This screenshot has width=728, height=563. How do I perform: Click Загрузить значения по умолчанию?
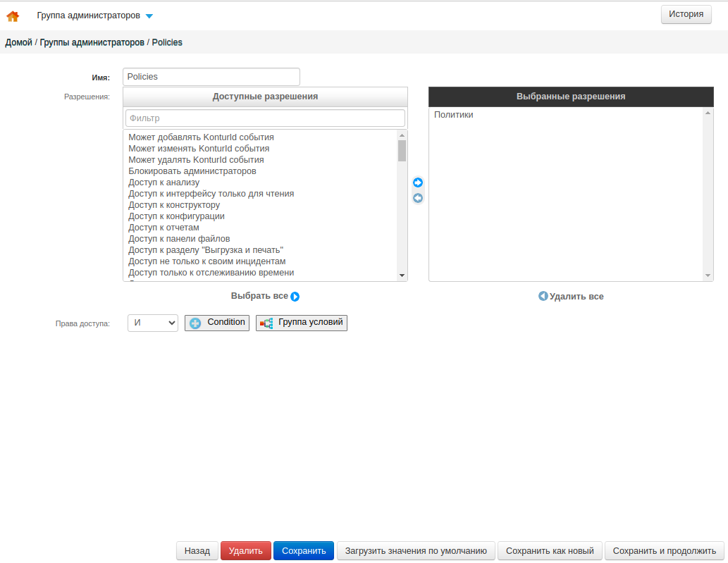tap(416, 551)
